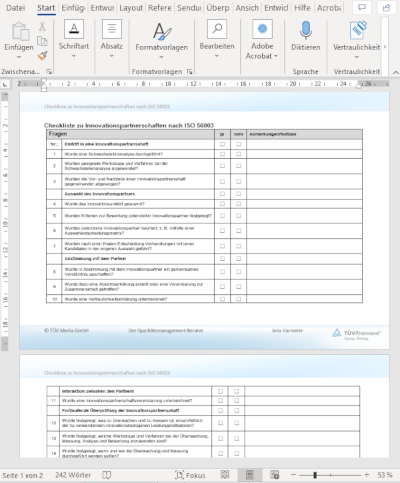Expand the Absatz dropdown arrow
The width and height of the screenshot is (400, 483).
point(111,56)
